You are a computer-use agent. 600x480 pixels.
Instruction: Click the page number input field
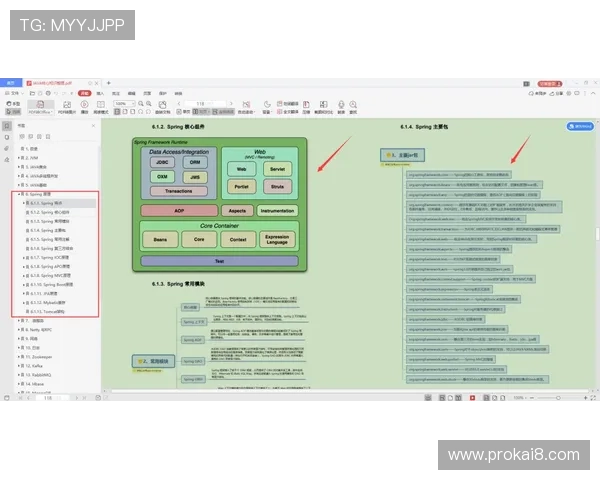(202, 103)
